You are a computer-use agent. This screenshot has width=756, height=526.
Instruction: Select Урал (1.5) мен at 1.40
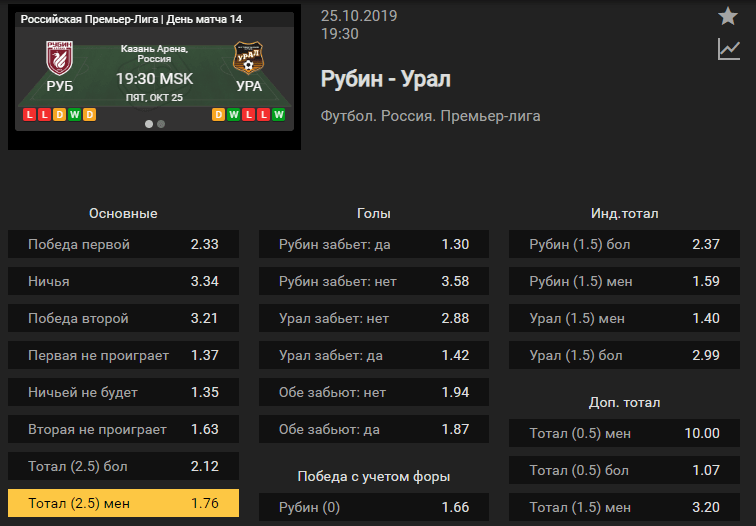[x=624, y=318]
